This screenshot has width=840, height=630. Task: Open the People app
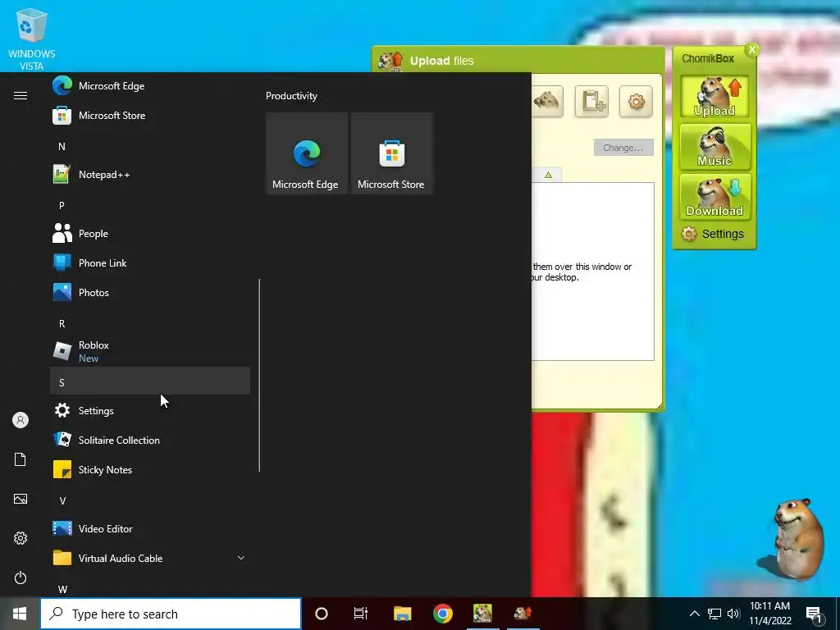pyautogui.click(x=150, y=234)
